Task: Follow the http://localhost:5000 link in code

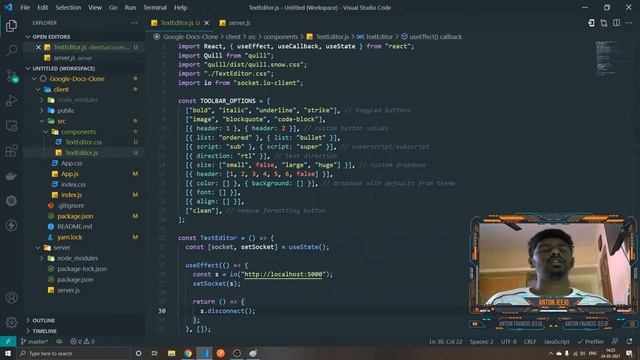Action: click(283, 274)
